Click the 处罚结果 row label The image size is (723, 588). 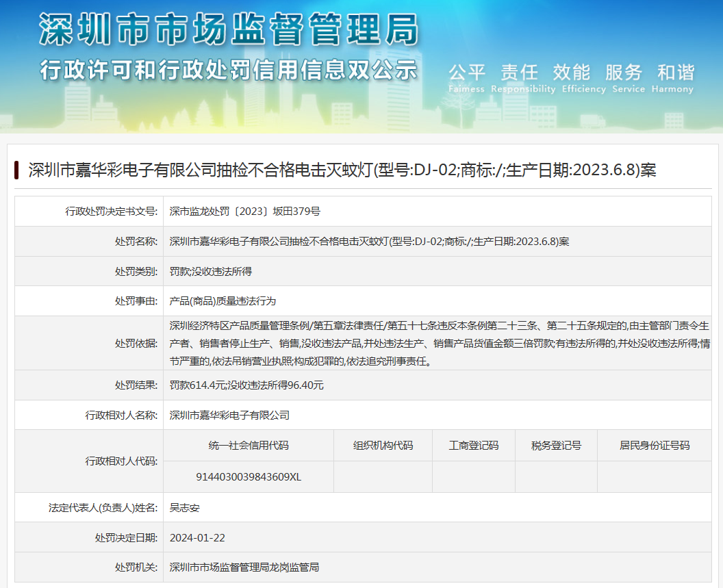click(x=136, y=385)
